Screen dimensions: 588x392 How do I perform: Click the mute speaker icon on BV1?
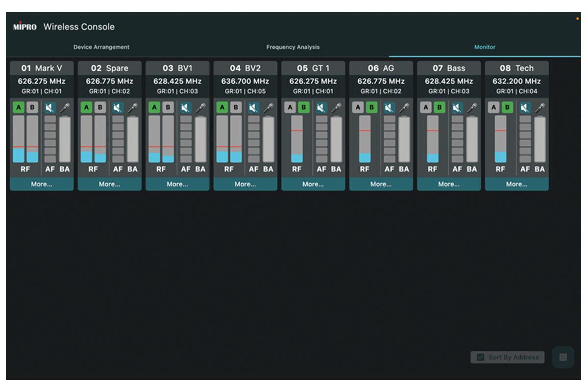(186, 108)
